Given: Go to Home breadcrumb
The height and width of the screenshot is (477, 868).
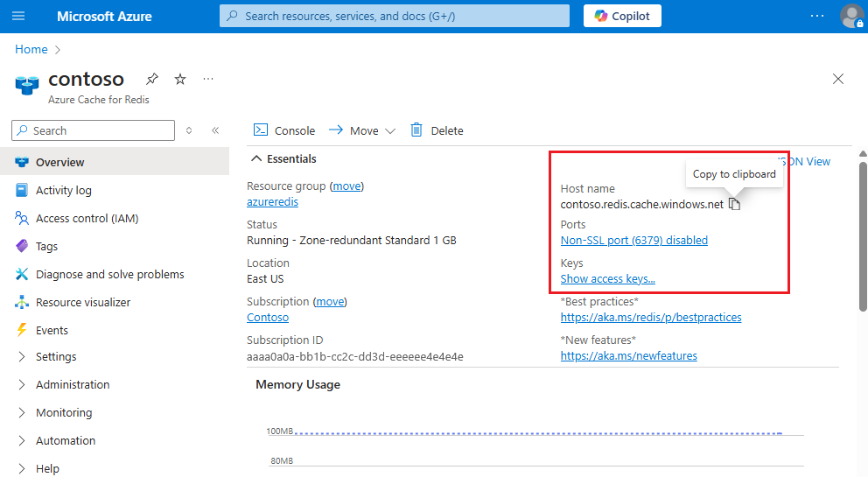Looking at the screenshot, I should pos(31,49).
